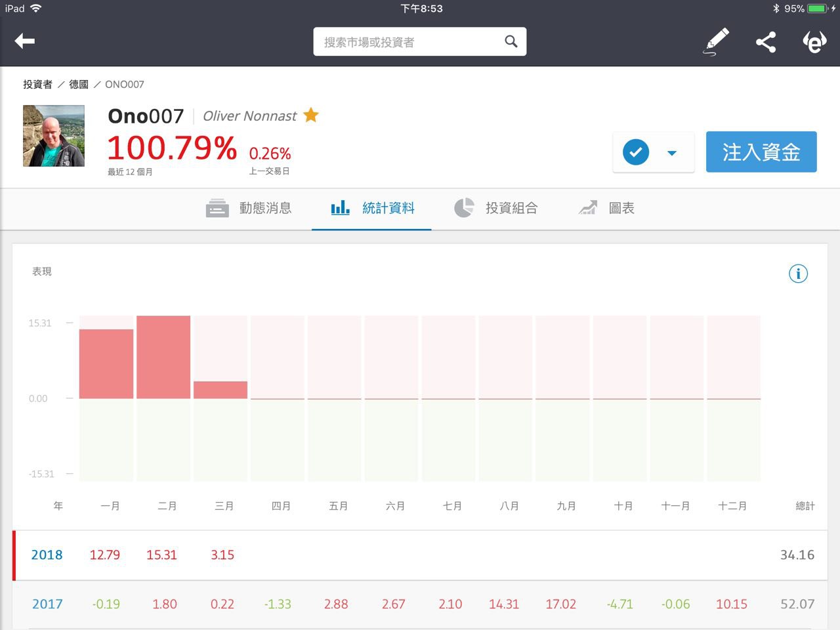Switch to the 動態消息 tab
This screenshot has height=630, width=840.
coord(249,208)
